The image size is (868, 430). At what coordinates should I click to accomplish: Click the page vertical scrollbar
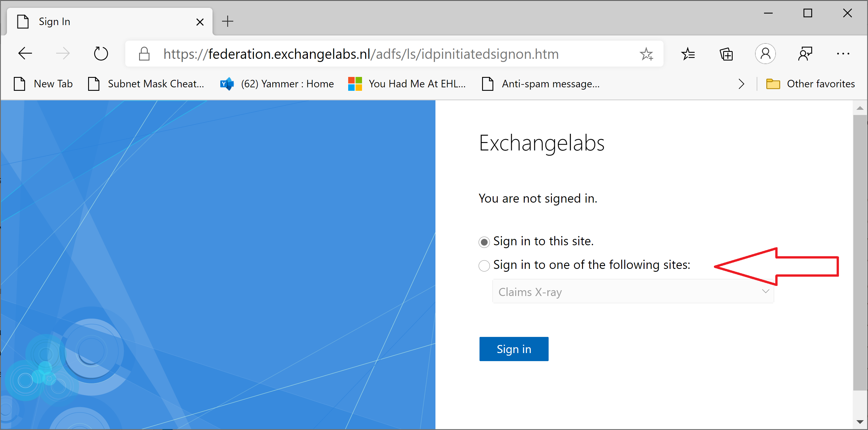860,253
